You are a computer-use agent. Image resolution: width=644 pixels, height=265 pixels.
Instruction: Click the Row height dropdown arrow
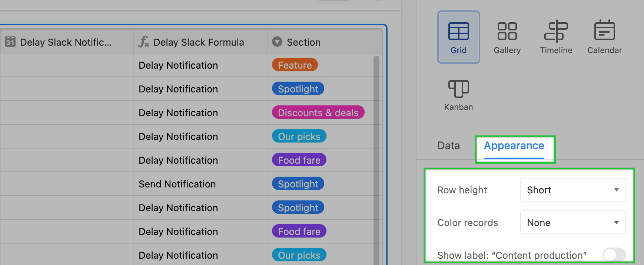[x=616, y=190]
